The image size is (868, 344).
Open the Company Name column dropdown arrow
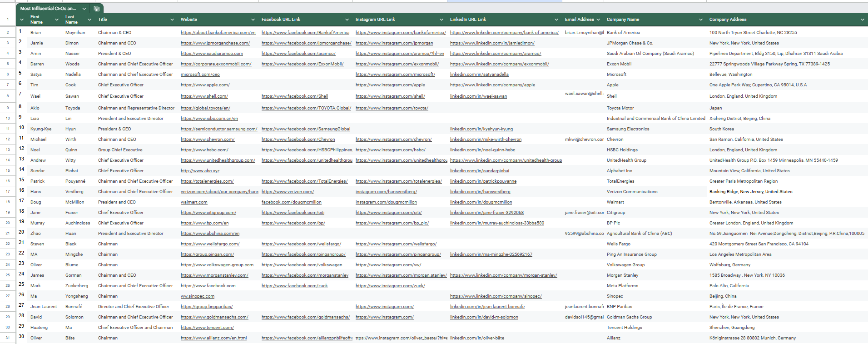[701, 20]
